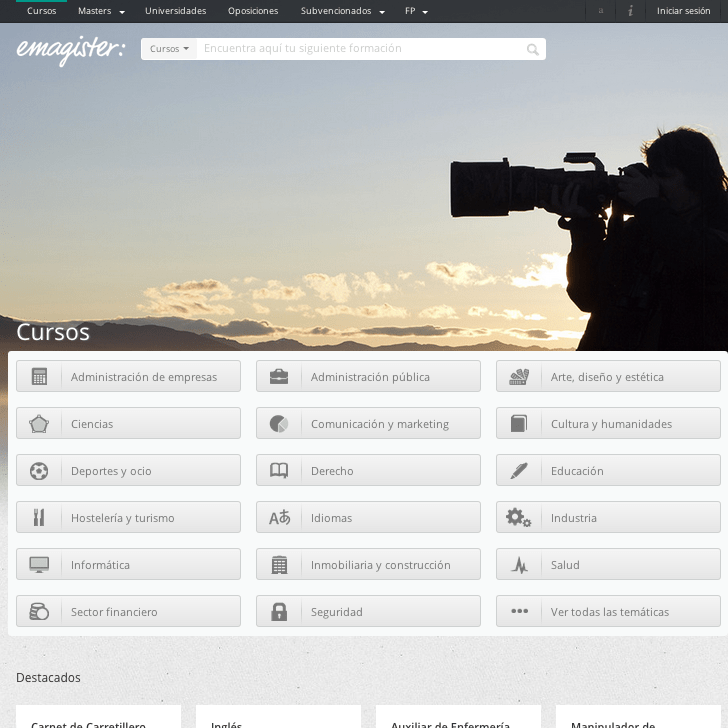This screenshot has width=728, height=728.
Task: Expand the Subvencionados dropdown menu
Action: [342, 11]
